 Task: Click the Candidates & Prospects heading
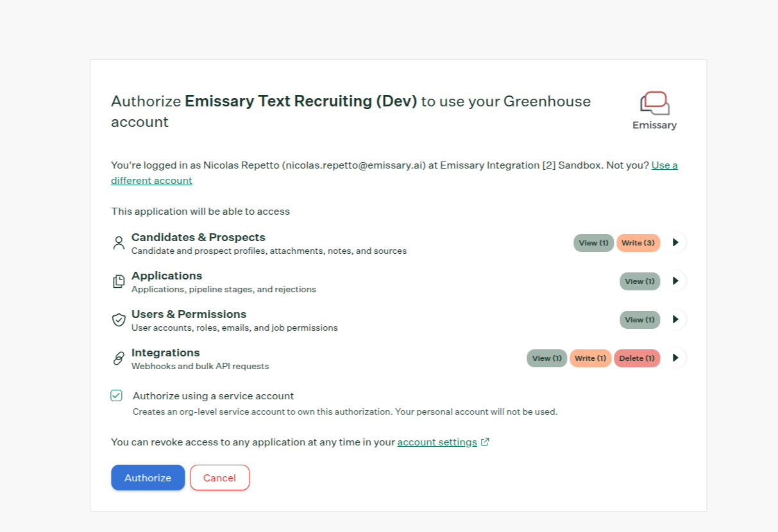point(198,237)
